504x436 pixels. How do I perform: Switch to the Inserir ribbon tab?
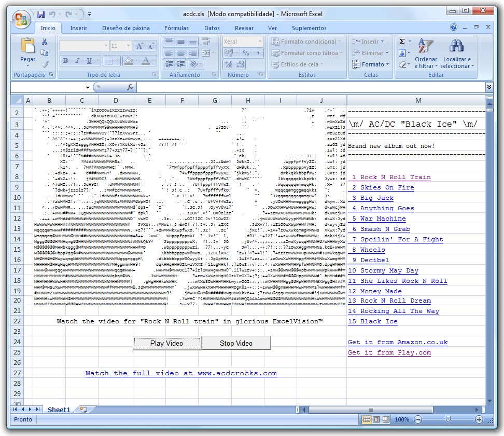coord(79,28)
